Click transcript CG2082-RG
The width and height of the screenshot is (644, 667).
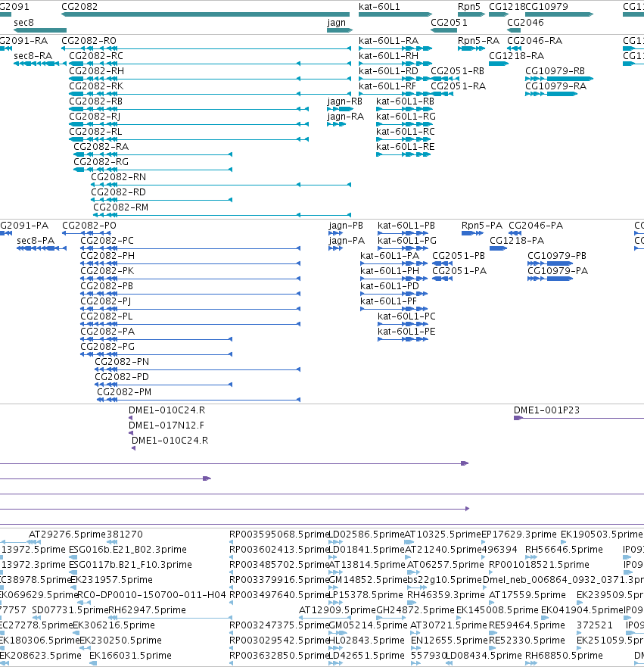click(153, 170)
